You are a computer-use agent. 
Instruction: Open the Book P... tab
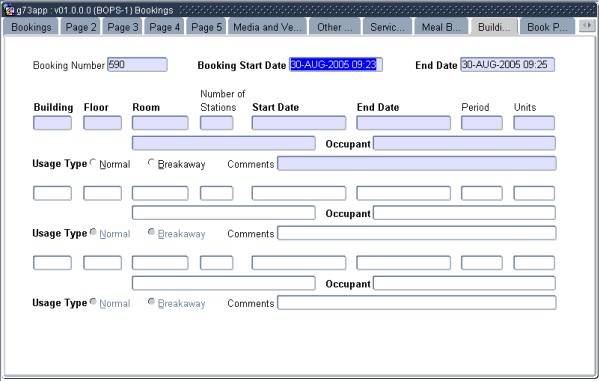click(x=547, y=27)
